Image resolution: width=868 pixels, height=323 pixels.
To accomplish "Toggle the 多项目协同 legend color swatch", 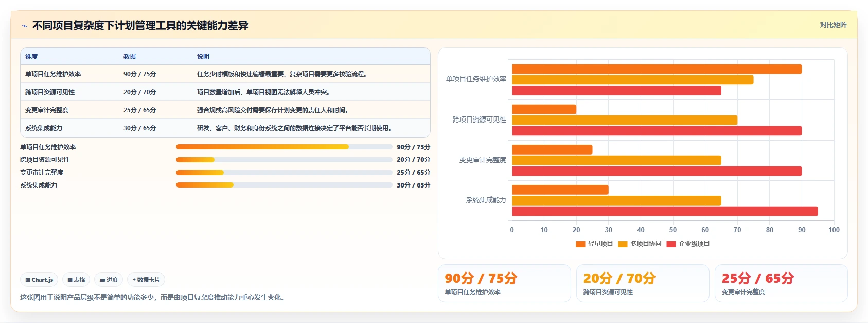I will tap(623, 244).
